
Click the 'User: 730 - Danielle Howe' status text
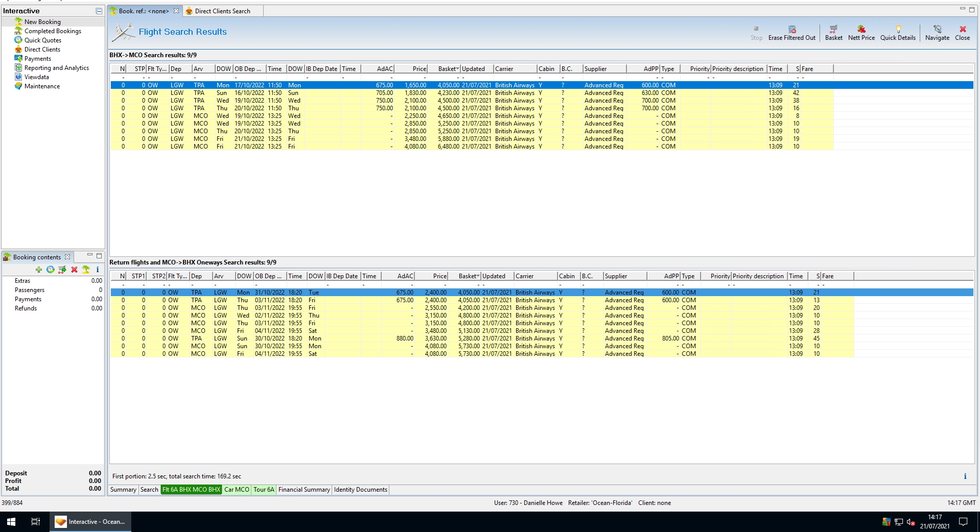528,503
